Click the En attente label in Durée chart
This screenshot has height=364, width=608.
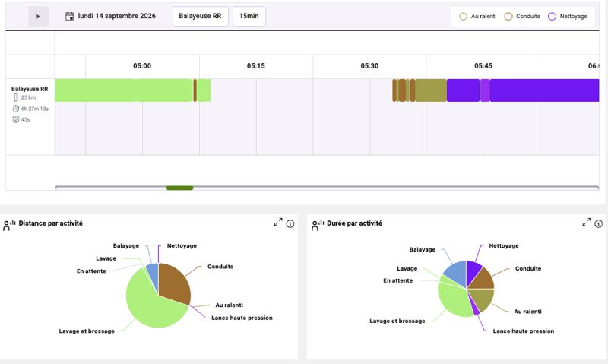coord(397,280)
